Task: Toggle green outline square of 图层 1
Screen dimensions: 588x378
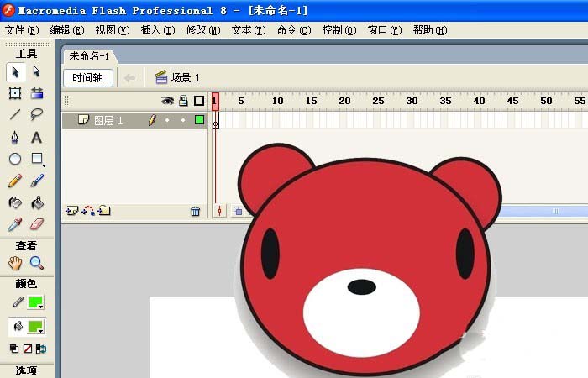Action: 200,119
